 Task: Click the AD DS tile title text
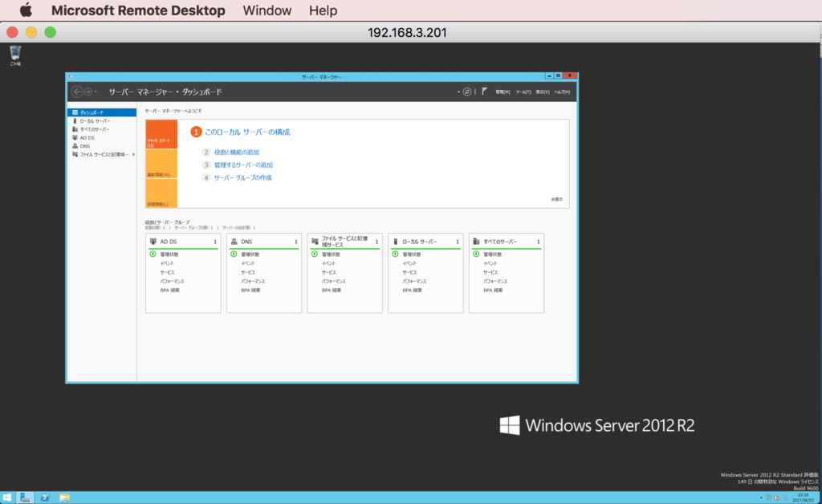(x=169, y=242)
